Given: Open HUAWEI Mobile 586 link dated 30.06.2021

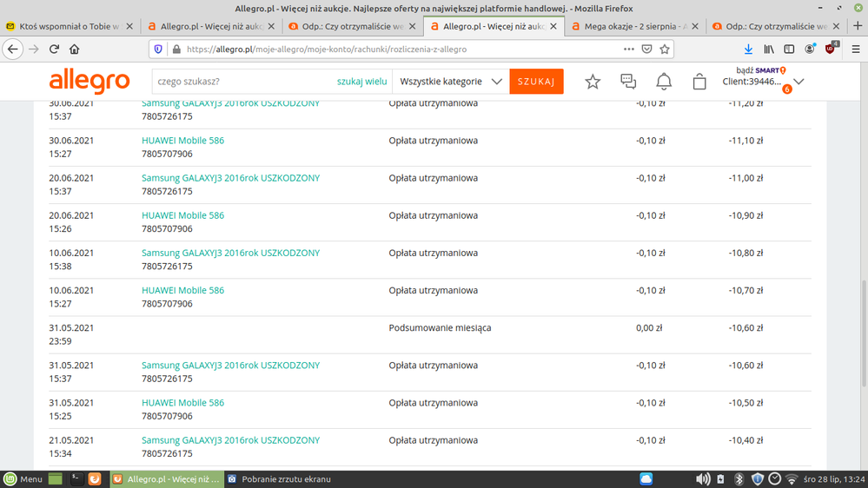Looking at the screenshot, I should tap(182, 141).
